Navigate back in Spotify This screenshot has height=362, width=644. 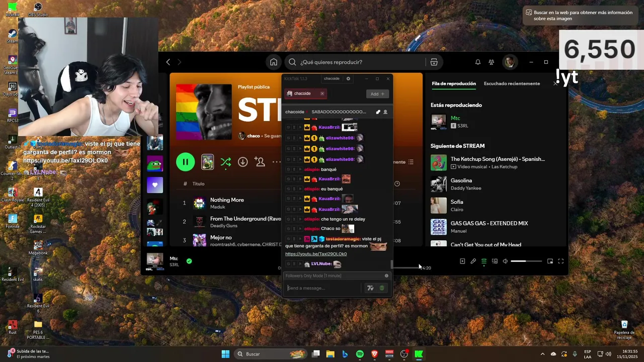pos(168,62)
